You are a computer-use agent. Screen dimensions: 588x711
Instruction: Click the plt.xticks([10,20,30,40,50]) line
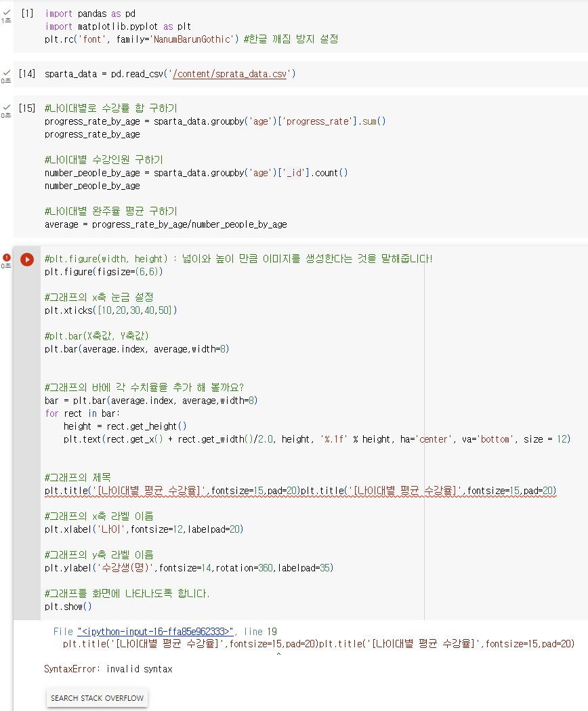click(111, 310)
